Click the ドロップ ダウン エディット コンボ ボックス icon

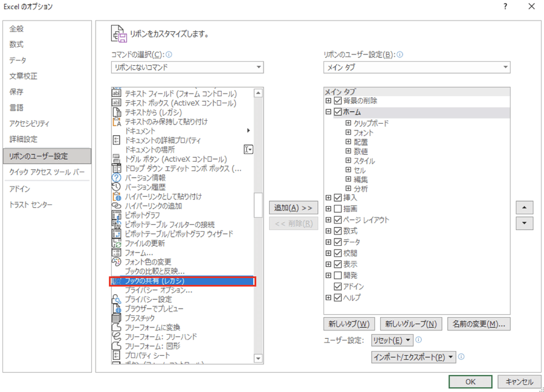coord(117,168)
